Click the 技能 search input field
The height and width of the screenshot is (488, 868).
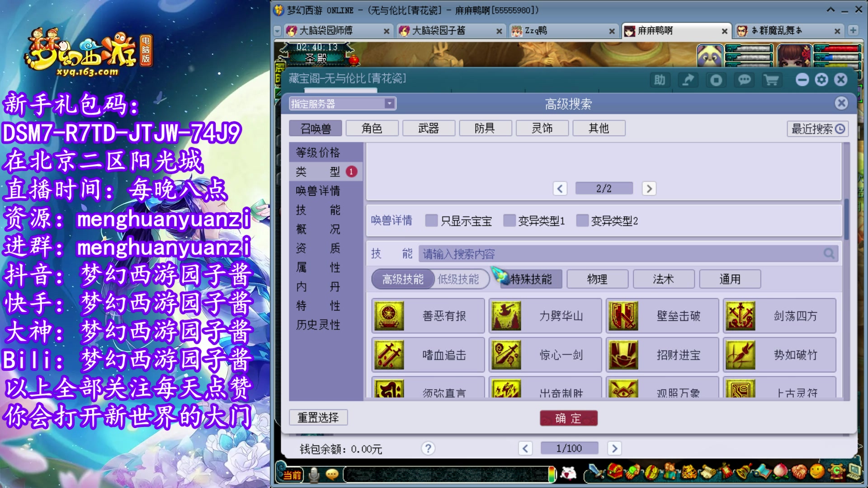pyautogui.click(x=628, y=254)
